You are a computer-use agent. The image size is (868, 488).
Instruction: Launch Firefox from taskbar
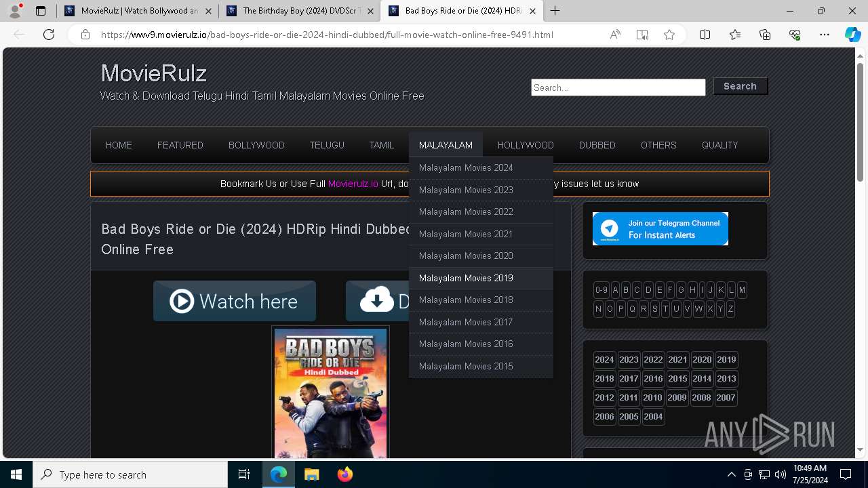(x=344, y=474)
